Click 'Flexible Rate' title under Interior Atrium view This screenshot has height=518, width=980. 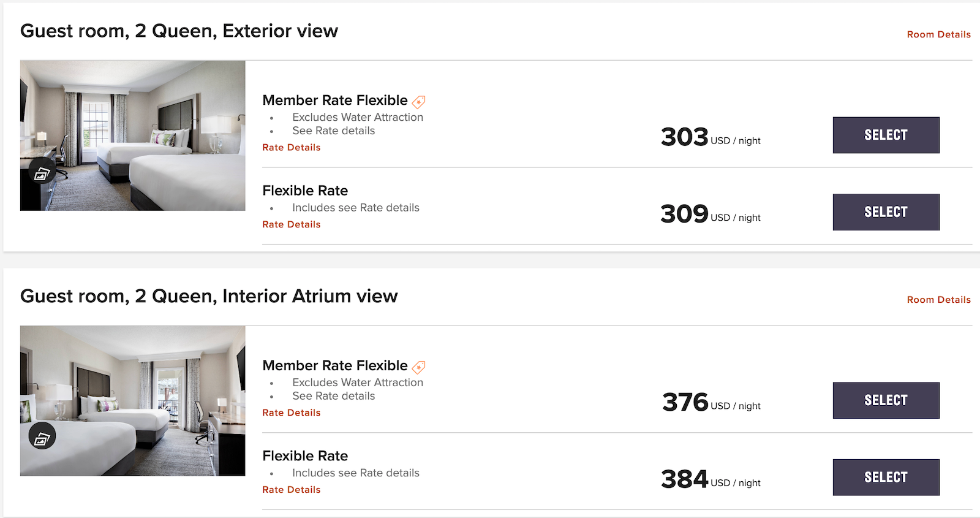coord(305,456)
